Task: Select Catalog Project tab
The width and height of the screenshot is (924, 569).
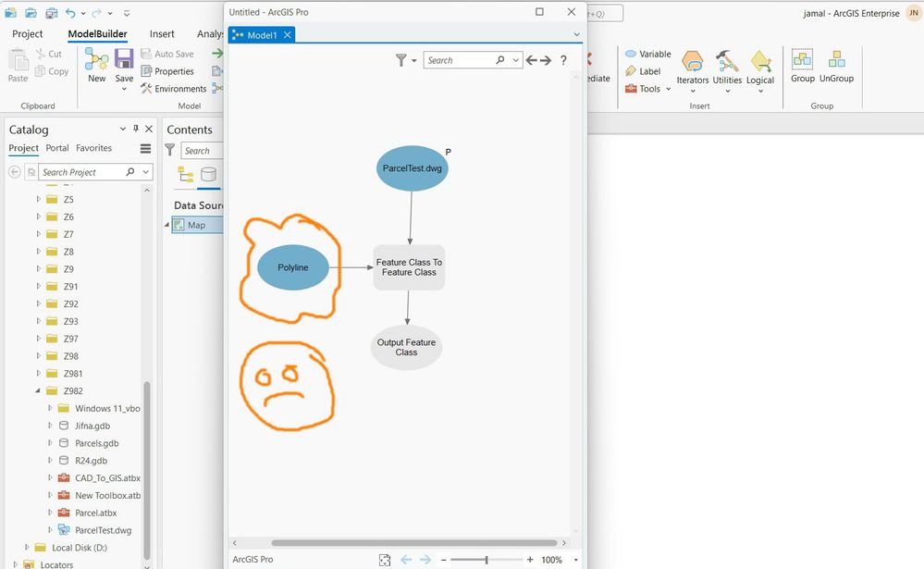Action: 23,148
